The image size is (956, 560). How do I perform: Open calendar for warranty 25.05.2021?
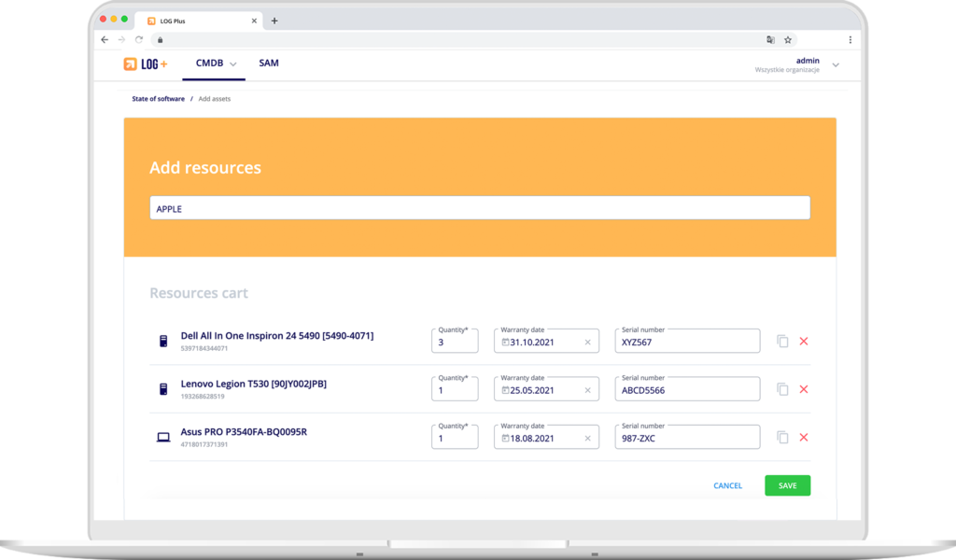(x=505, y=390)
